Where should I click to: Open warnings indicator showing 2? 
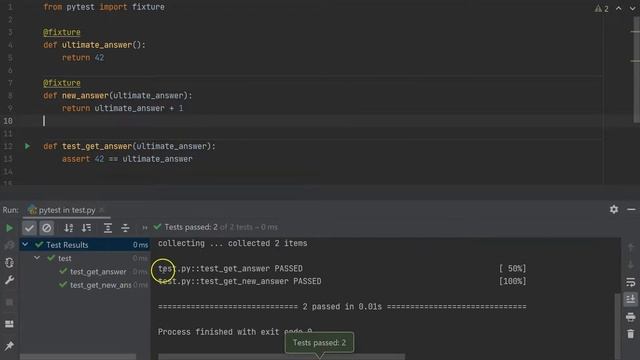602,9
